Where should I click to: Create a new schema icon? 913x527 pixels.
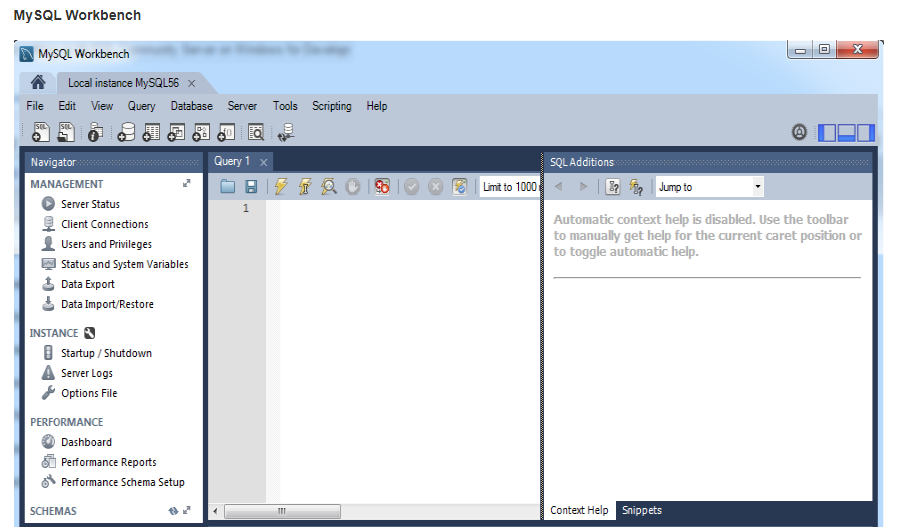126,132
